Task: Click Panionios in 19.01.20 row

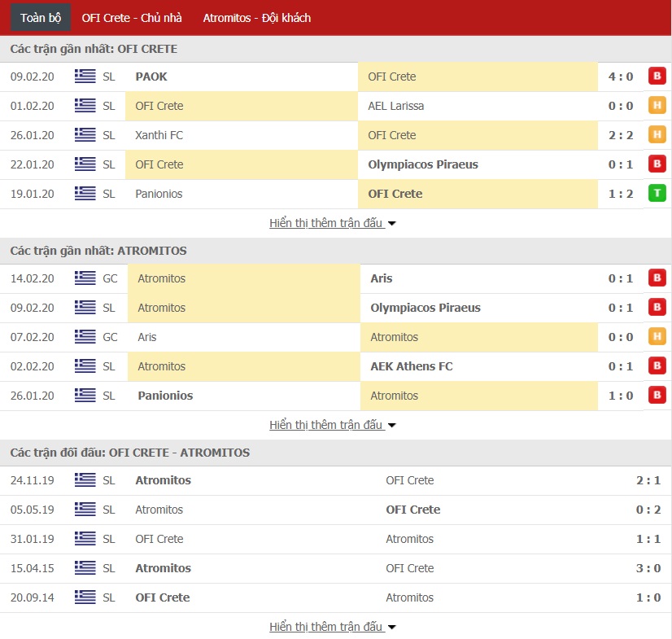Action: [x=159, y=194]
